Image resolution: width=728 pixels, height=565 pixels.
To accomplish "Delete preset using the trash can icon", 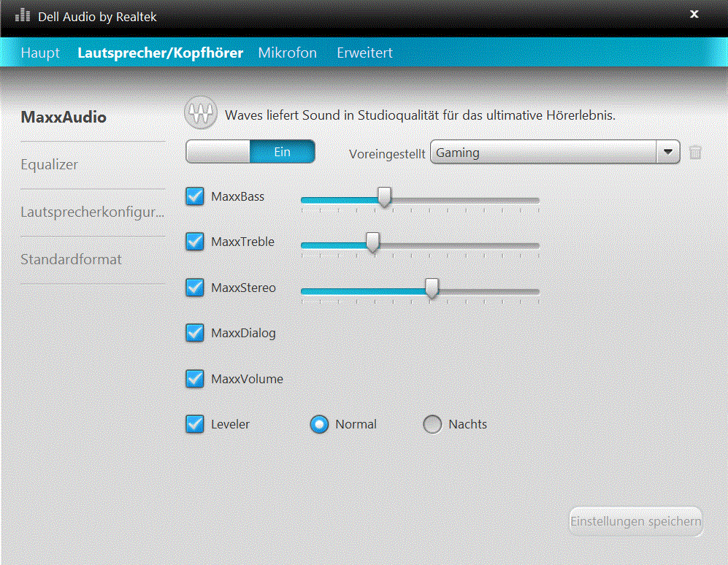I will tap(695, 153).
